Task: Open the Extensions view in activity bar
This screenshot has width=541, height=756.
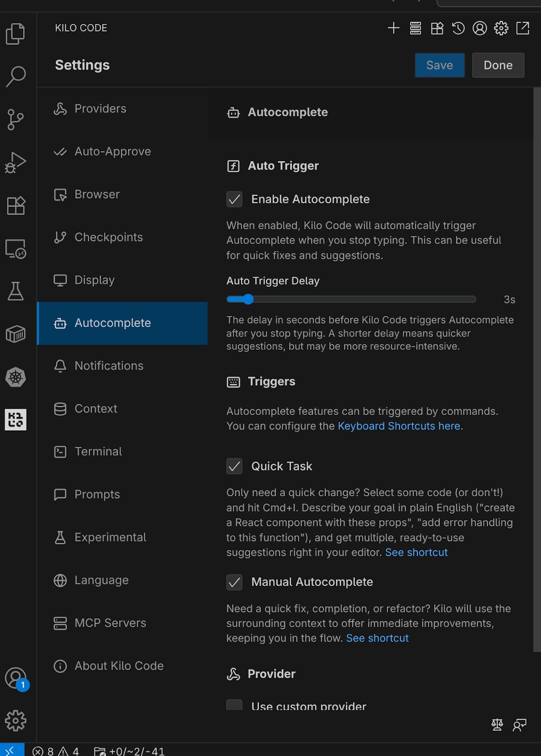Action: [16, 205]
